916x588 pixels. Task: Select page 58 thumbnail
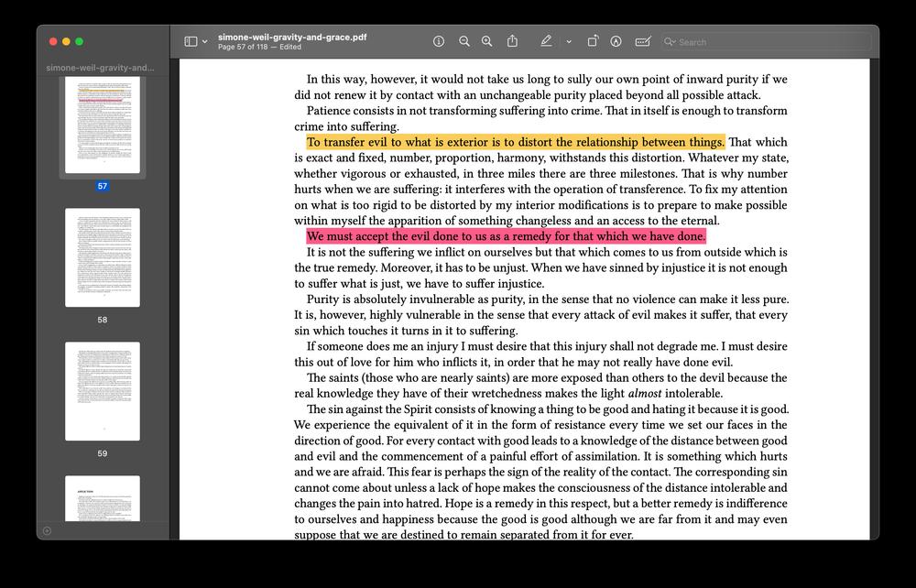tap(103, 257)
